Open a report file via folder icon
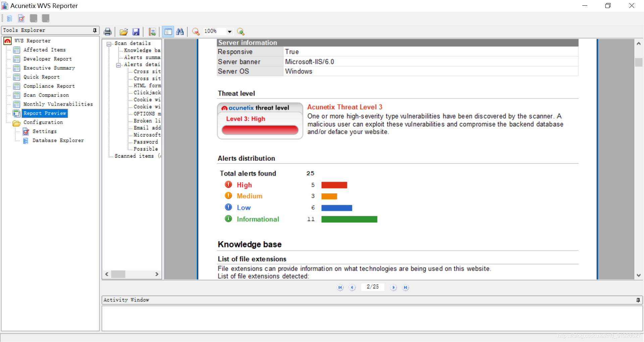The height and width of the screenshot is (342, 644). 124,32
